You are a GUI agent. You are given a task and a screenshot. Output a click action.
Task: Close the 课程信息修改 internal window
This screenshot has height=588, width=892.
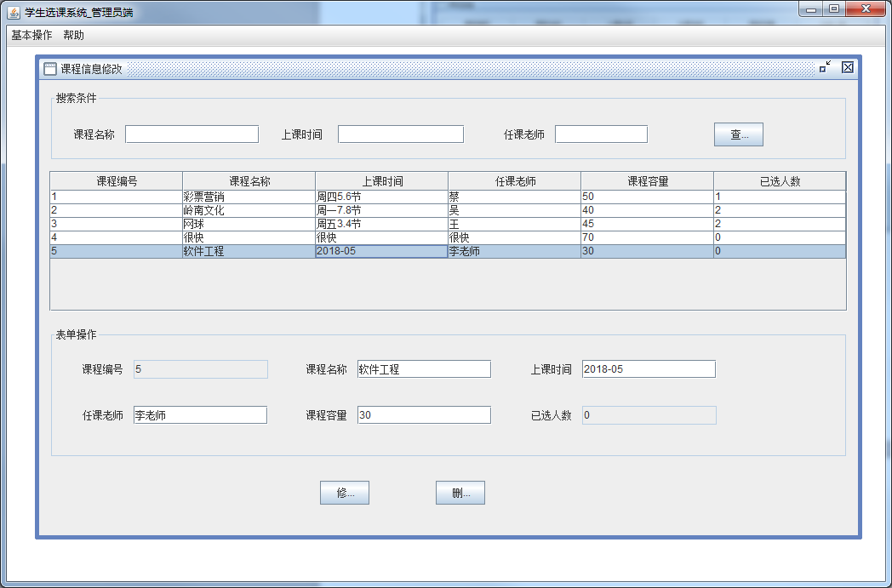(x=847, y=67)
